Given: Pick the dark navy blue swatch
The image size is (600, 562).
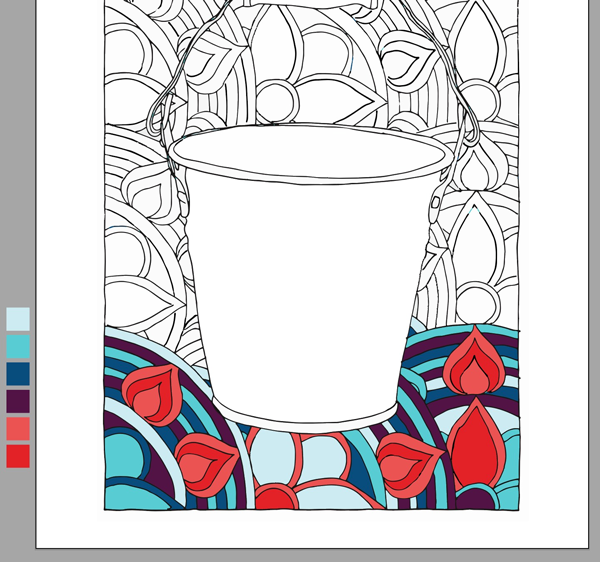Looking at the screenshot, I should coord(18,374).
